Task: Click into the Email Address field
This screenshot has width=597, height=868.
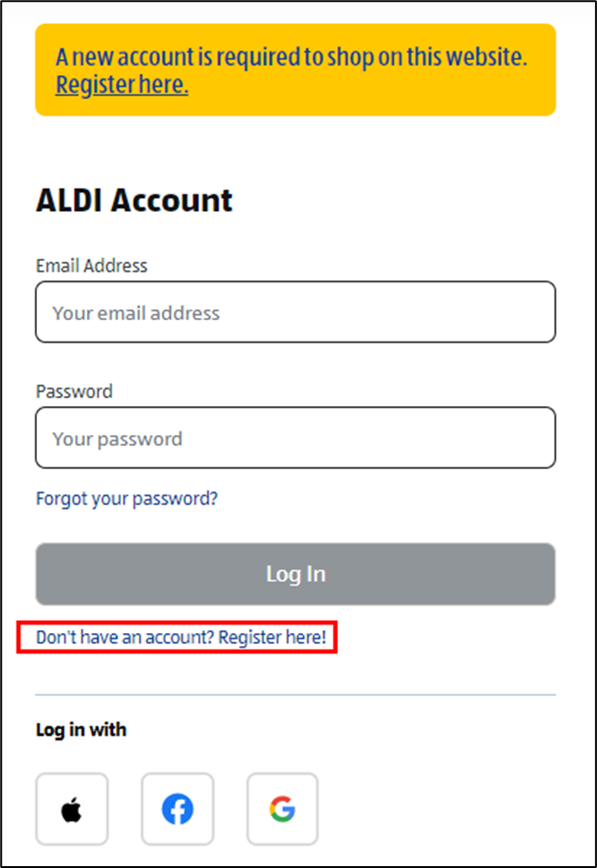Action: coord(295,312)
